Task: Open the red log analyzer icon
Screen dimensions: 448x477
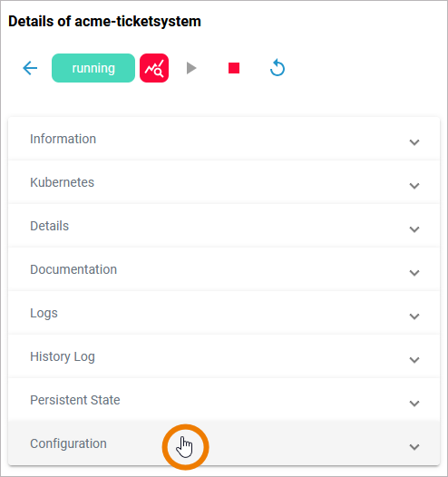Action: tap(154, 68)
